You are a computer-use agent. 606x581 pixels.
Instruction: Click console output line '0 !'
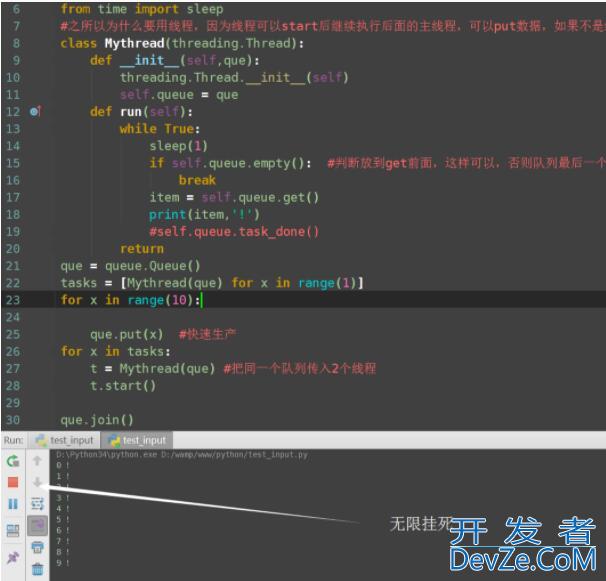(63, 465)
